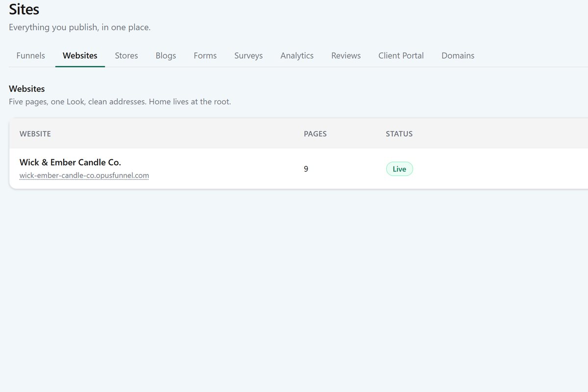This screenshot has height=392, width=588.
Task: Select the Websites tab
Action: pyautogui.click(x=80, y=55)
